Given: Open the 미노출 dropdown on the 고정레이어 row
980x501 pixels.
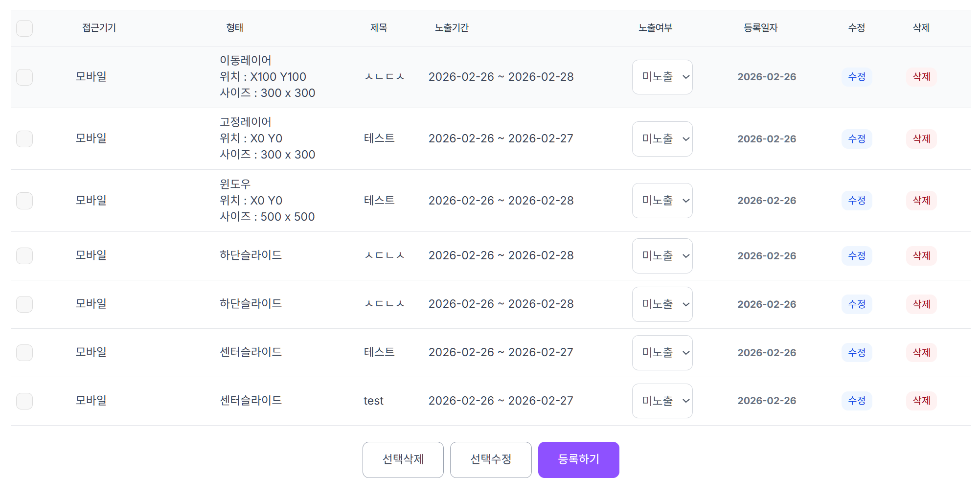Looking at the screenshot, I should [x=662, y=138].
